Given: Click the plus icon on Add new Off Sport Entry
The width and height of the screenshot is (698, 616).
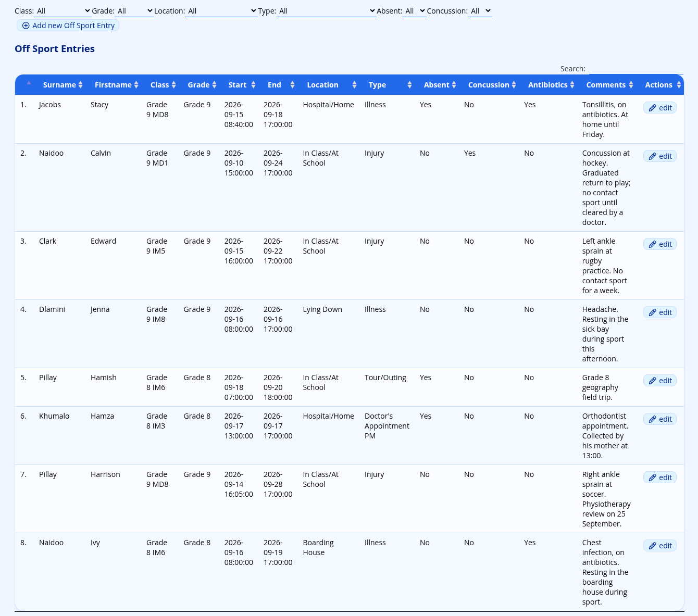Looking at the screenshot, I should (x=26, y=26).
